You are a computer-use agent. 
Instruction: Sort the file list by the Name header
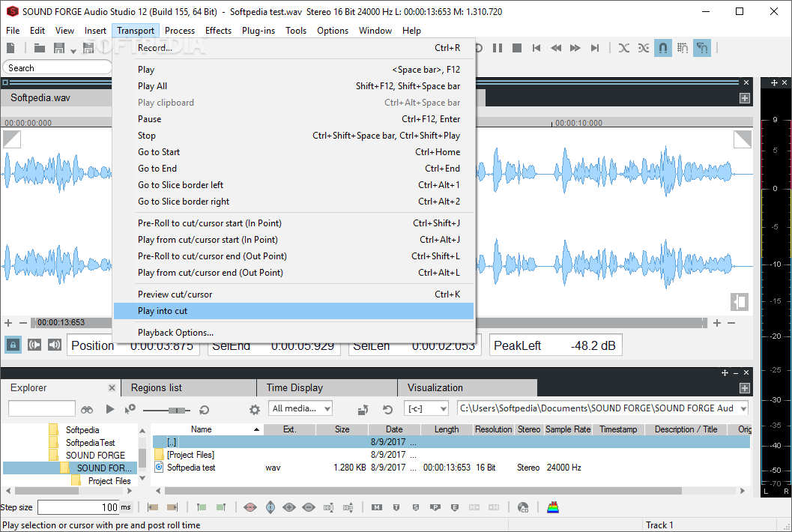tap(207, 429)
